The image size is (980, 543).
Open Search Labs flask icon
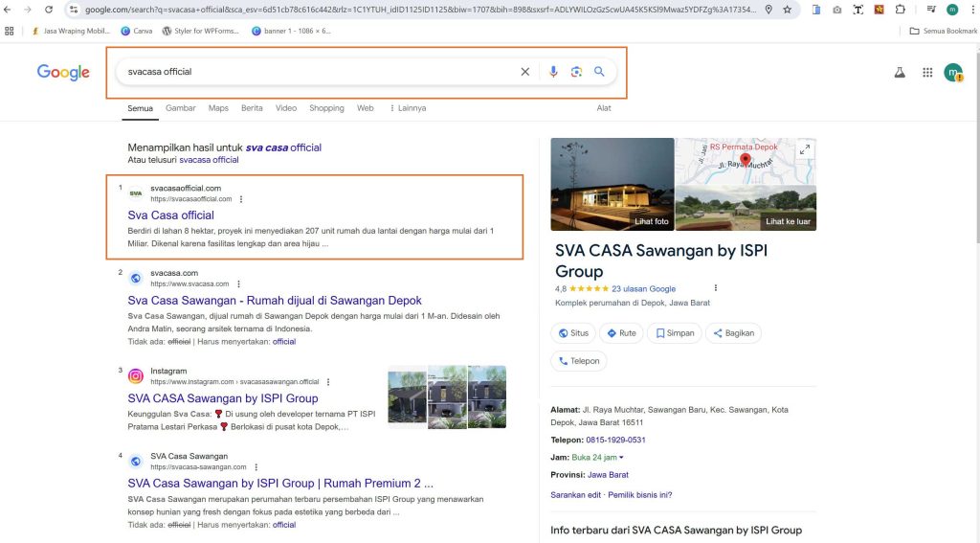click(x=900, y=72)
